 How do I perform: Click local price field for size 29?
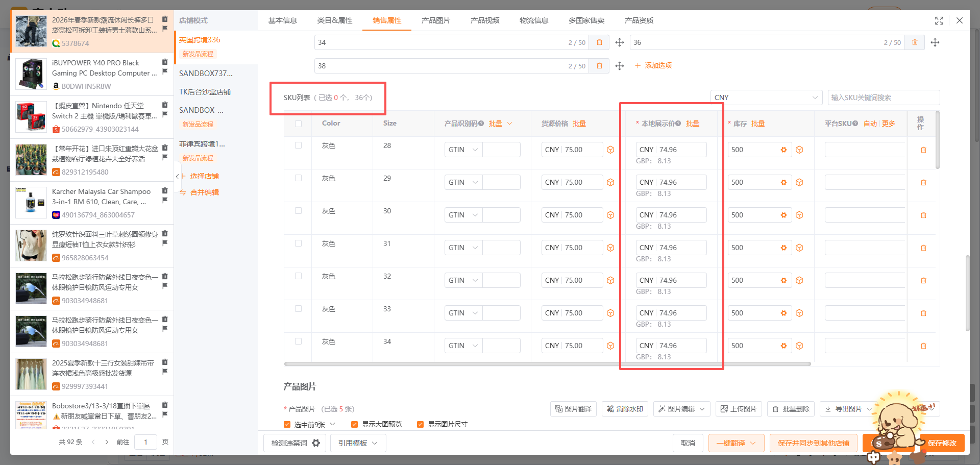671,182
